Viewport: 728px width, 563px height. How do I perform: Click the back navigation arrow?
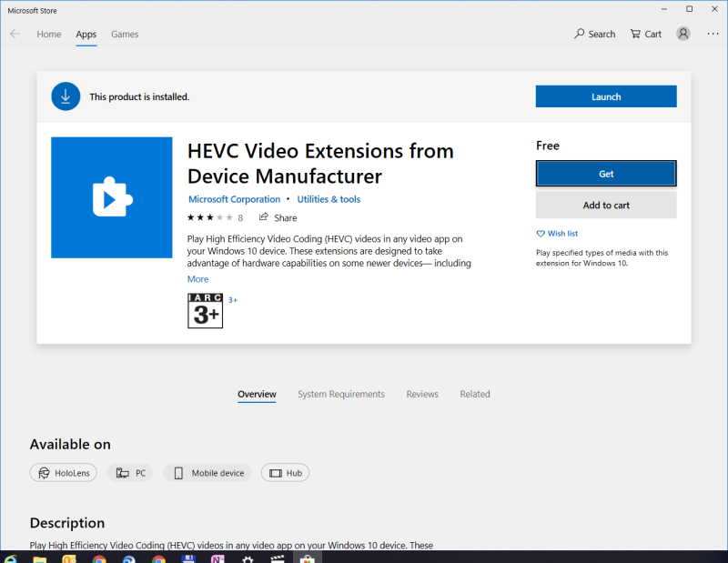[15, 34]
